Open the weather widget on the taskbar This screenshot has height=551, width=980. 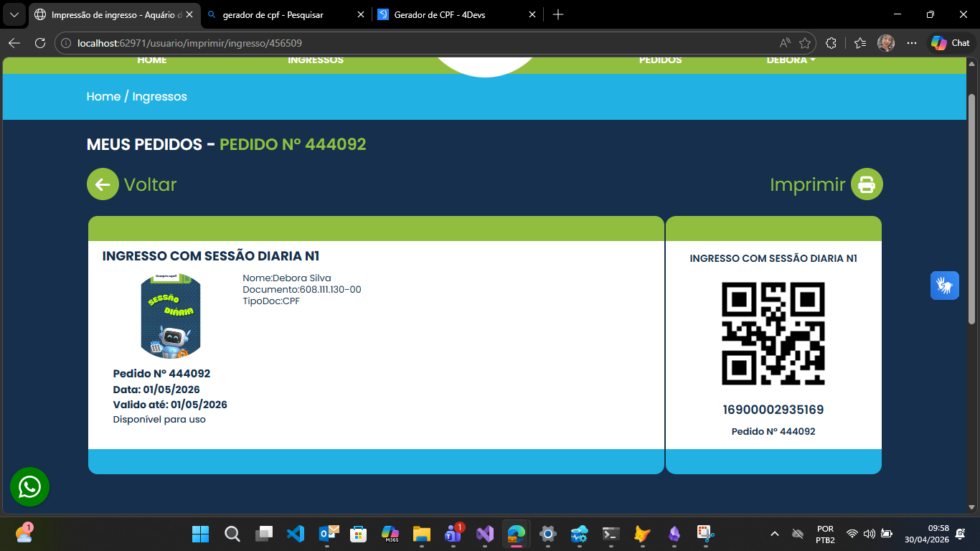(24, 533)
